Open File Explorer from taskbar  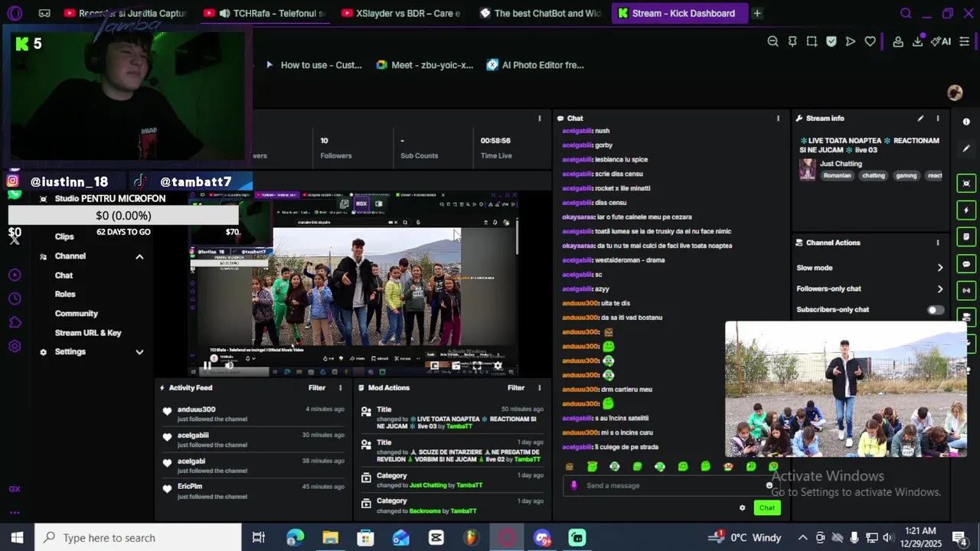pos(330,538)
